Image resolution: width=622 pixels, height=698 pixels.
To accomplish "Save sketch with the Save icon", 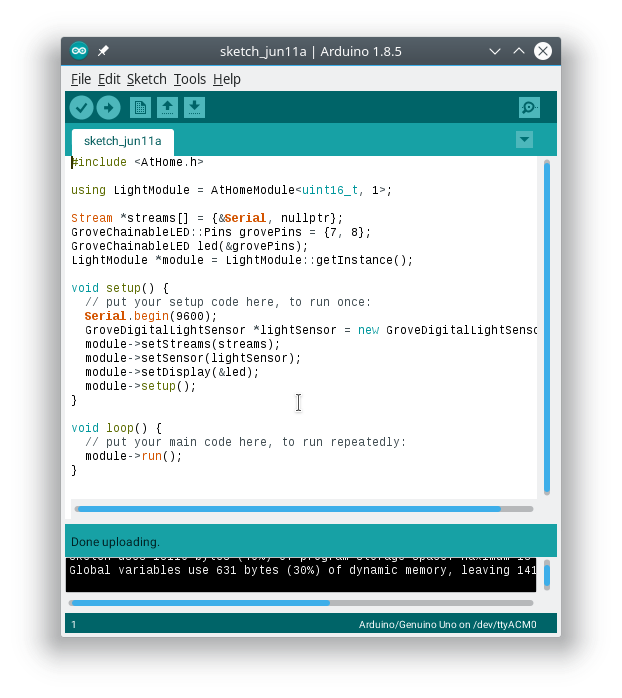I will pos(194,108).
